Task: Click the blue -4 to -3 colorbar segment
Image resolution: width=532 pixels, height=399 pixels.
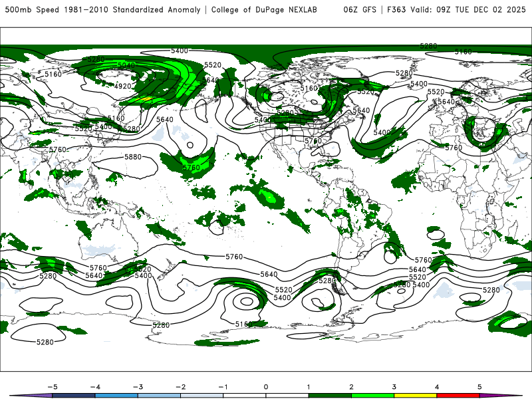Action: click(x=116, y=396)
